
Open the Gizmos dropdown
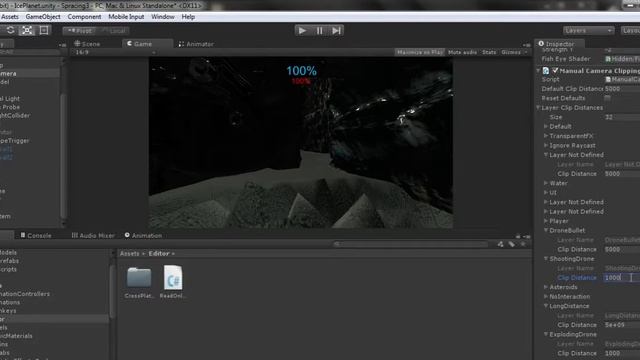pos(514,52)
